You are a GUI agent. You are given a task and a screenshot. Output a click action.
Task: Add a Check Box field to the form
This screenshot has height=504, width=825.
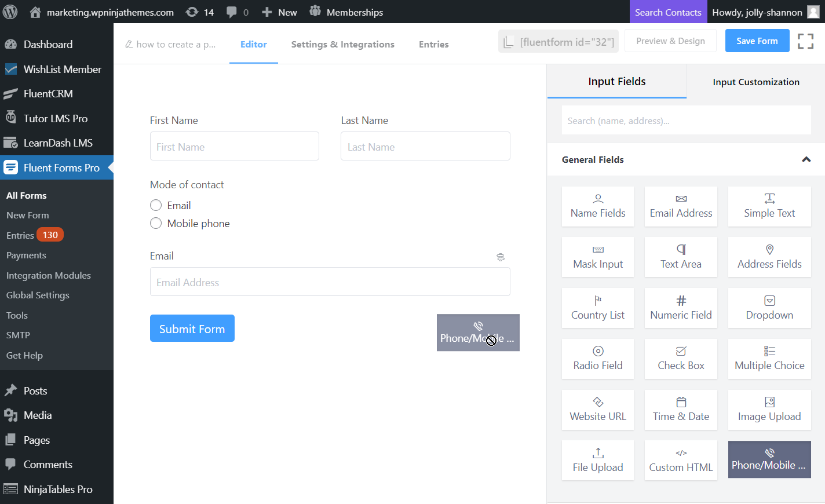pos(681,359)
